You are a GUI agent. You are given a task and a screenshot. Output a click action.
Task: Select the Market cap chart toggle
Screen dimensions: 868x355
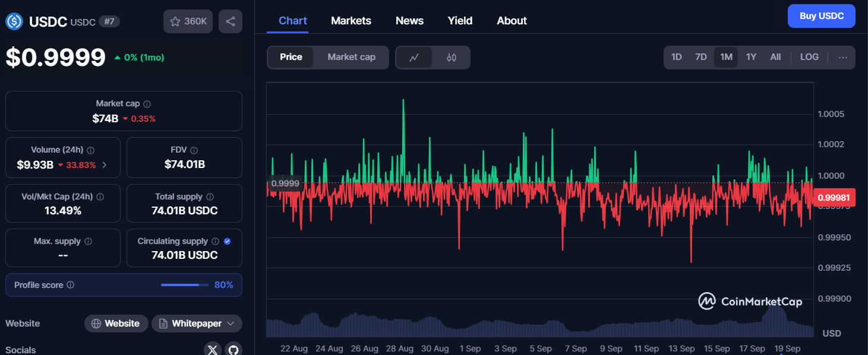351,57
